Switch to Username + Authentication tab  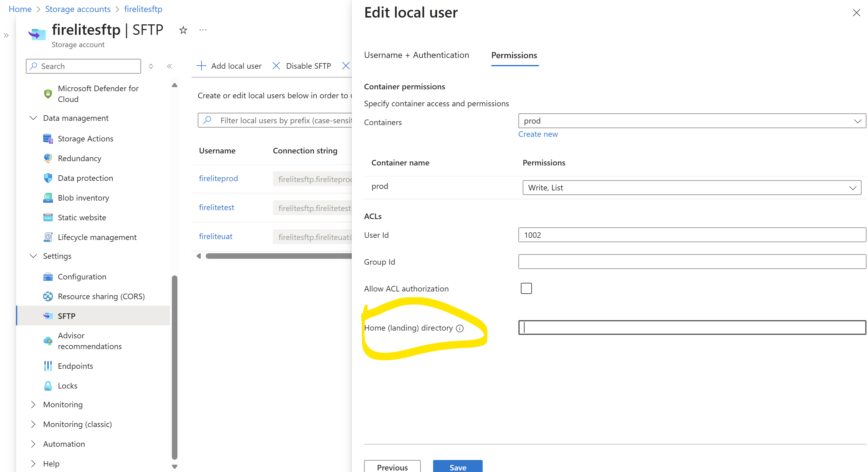(x=416, y=55)
